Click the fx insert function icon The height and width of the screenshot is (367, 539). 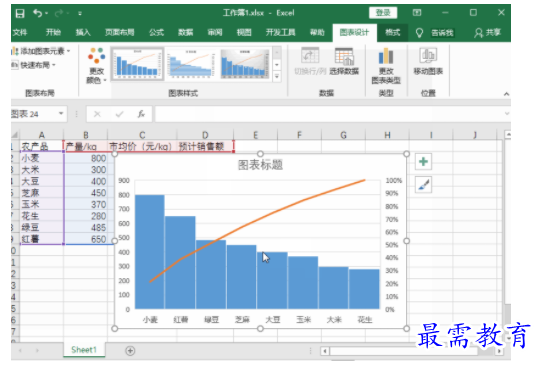click(x=141, y=114)
